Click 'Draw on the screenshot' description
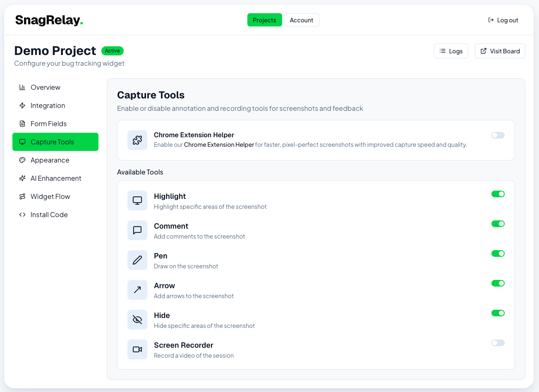The height and width of the screenshot is (392, 539). [x=186, y=266]
